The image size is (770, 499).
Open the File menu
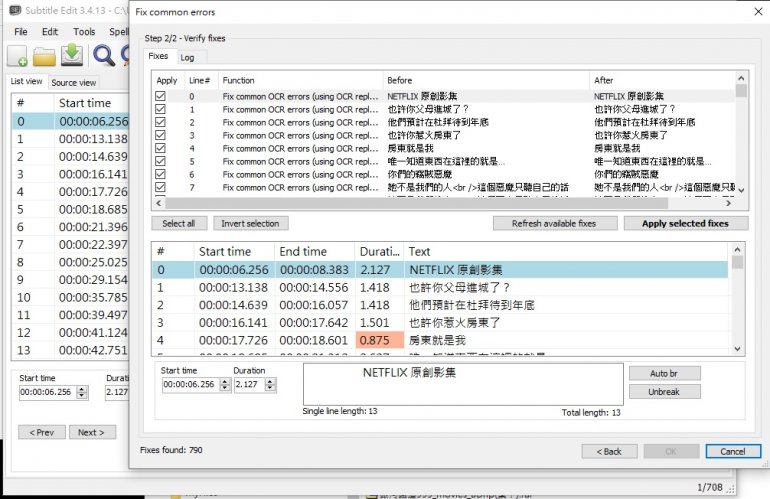pyautogui.click(x=21, y=31)
